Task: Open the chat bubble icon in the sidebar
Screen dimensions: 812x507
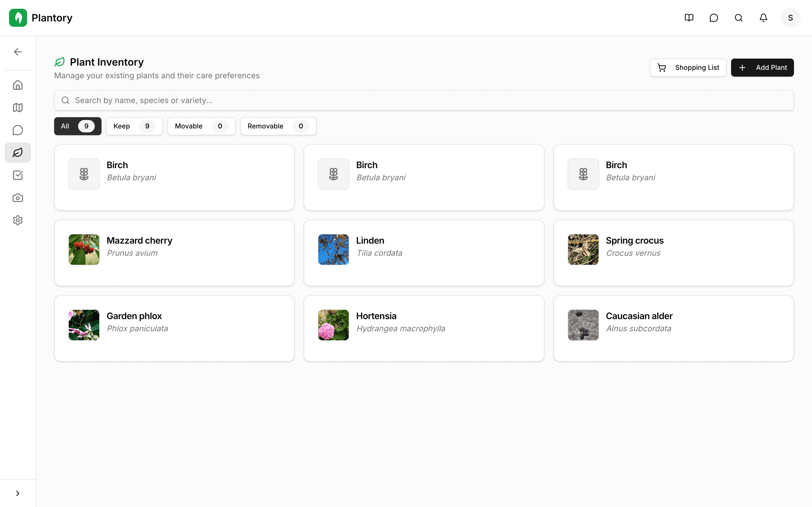Action: tap(17, 130)
